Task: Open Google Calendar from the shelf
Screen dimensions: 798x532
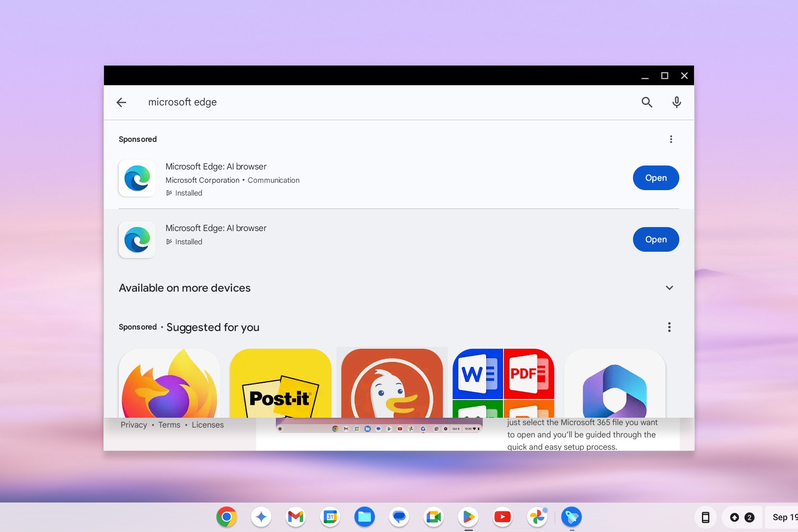Action: point(330,517)
